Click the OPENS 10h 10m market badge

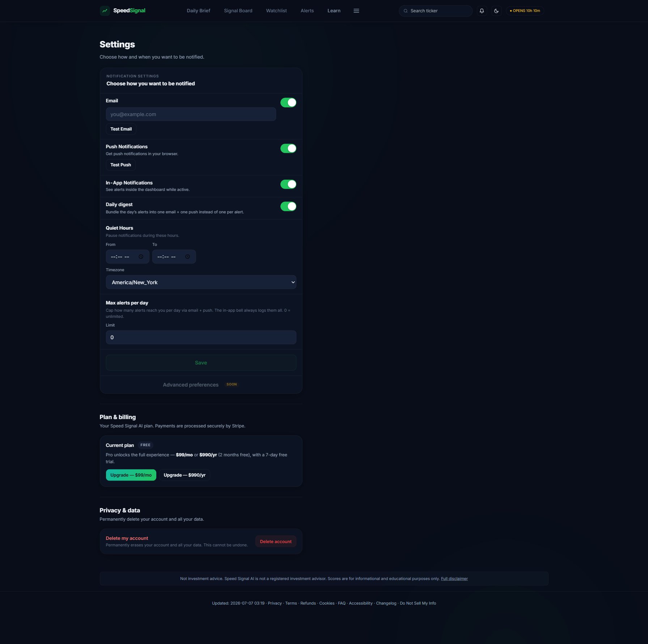click(525, 11)
